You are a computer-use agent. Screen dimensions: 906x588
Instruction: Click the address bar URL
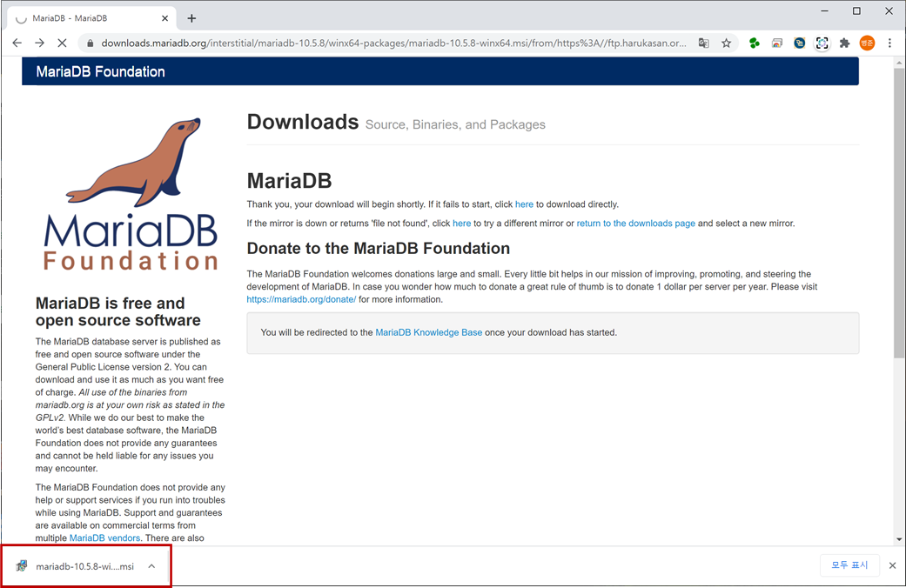click(x=393, y=43)
